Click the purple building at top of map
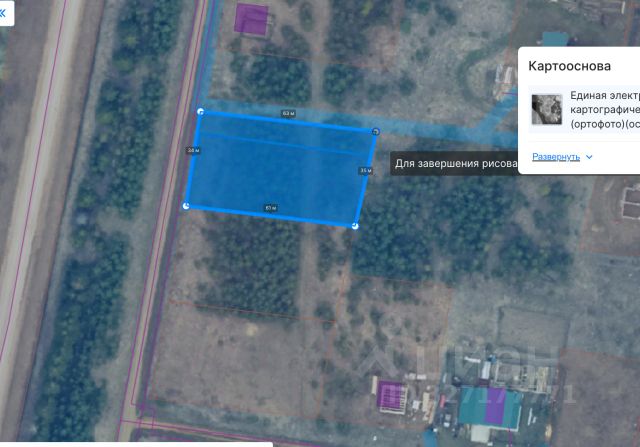Image resolution: width=640 pixels, height=447 pixels. [251, 19]
